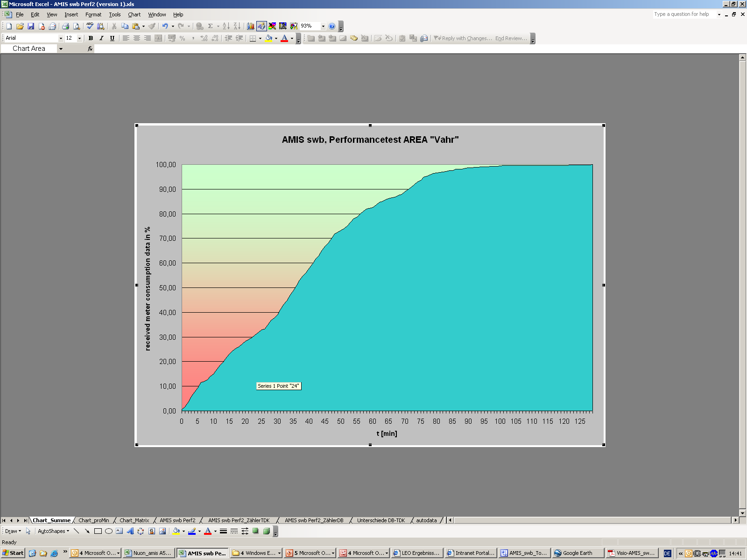Click the chart title AMIS swb Performancetest

[370, 140]
